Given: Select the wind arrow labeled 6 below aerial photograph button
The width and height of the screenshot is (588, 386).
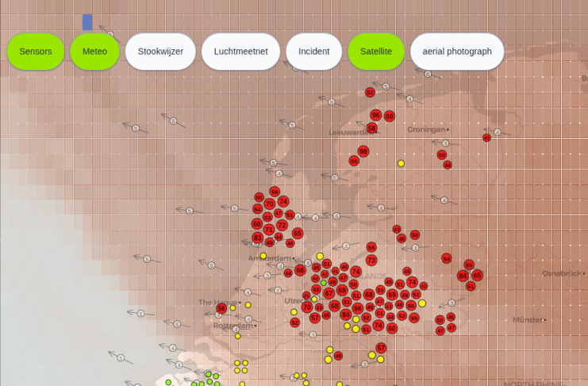Looking at the screenshot, I should 428,74.
